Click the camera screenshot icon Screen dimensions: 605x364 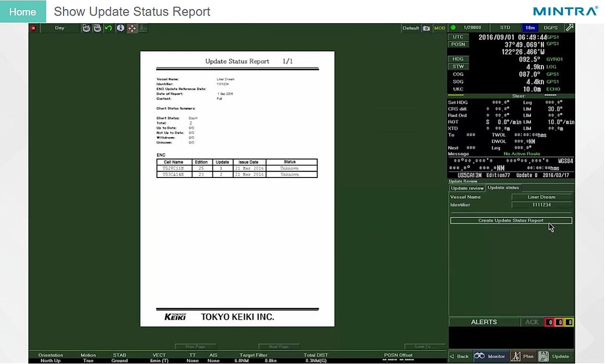point(427,28)
